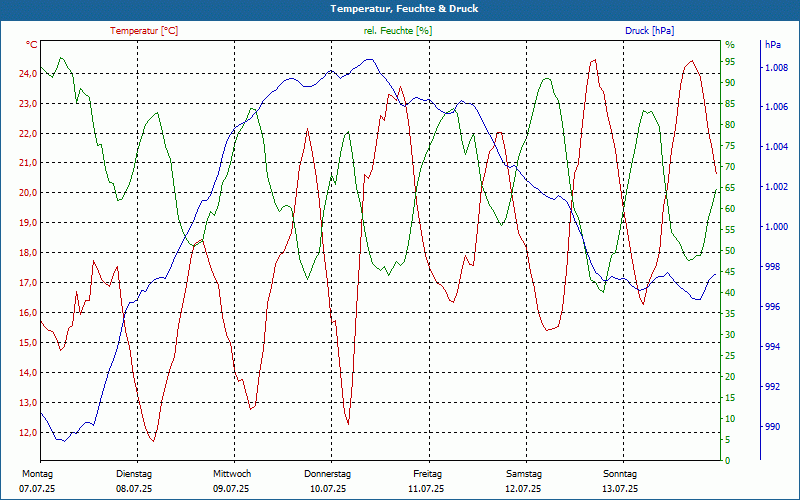Click the blue '992' pressure axis value

point(773,386)
